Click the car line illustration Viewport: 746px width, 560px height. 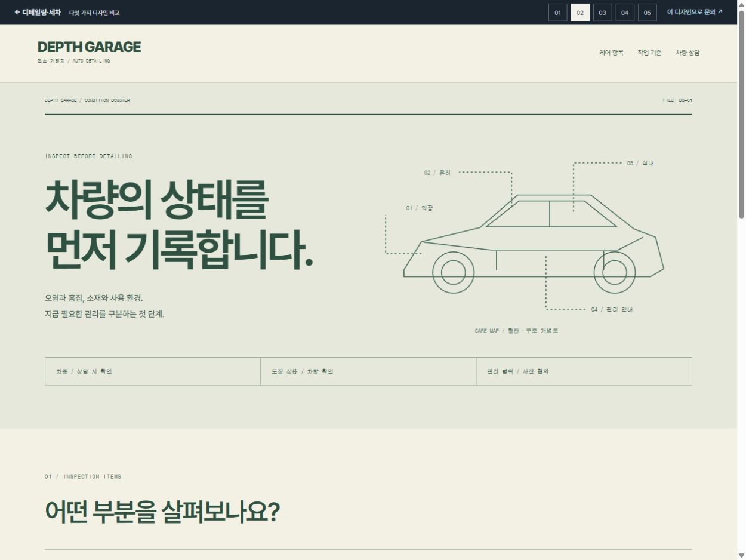pos(534,244)
